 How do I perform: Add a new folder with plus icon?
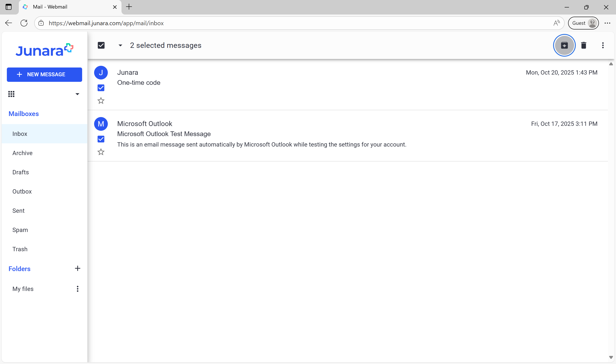77,268
